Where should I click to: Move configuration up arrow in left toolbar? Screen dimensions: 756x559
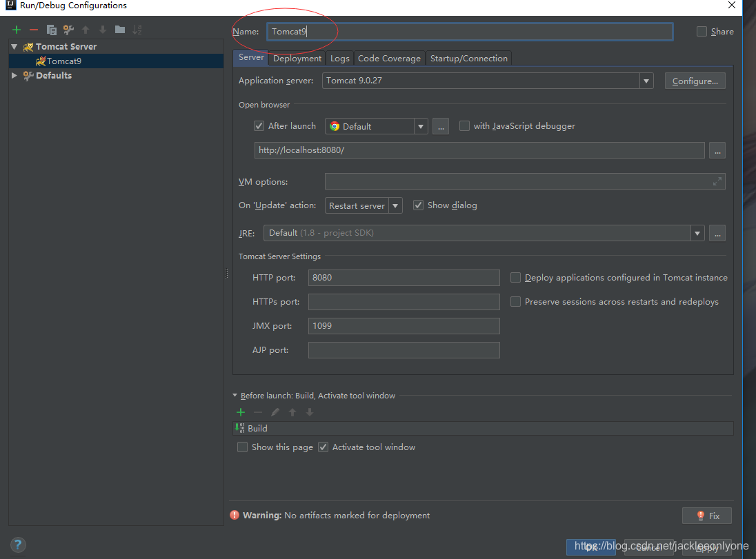point(86,30)
